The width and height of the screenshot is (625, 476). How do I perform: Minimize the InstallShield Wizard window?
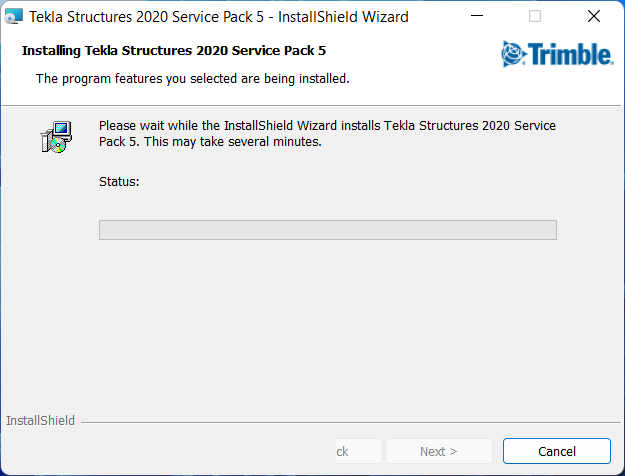[477, 16]
